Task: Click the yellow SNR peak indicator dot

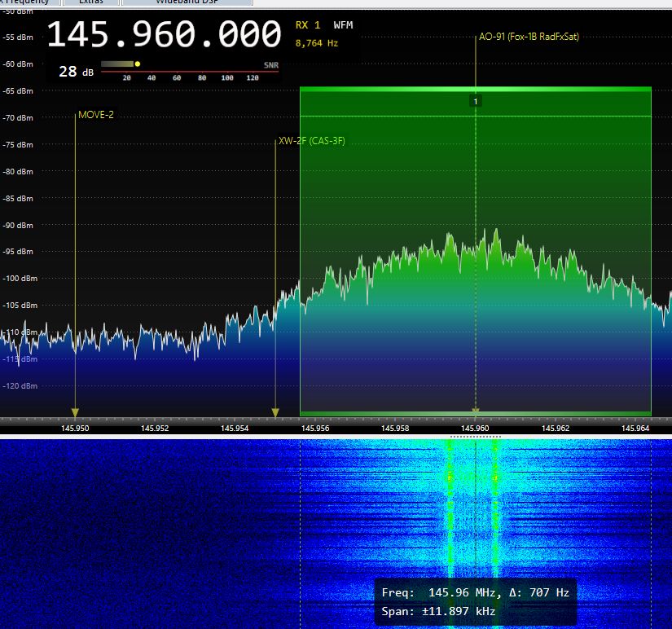Action: (138, 64)
